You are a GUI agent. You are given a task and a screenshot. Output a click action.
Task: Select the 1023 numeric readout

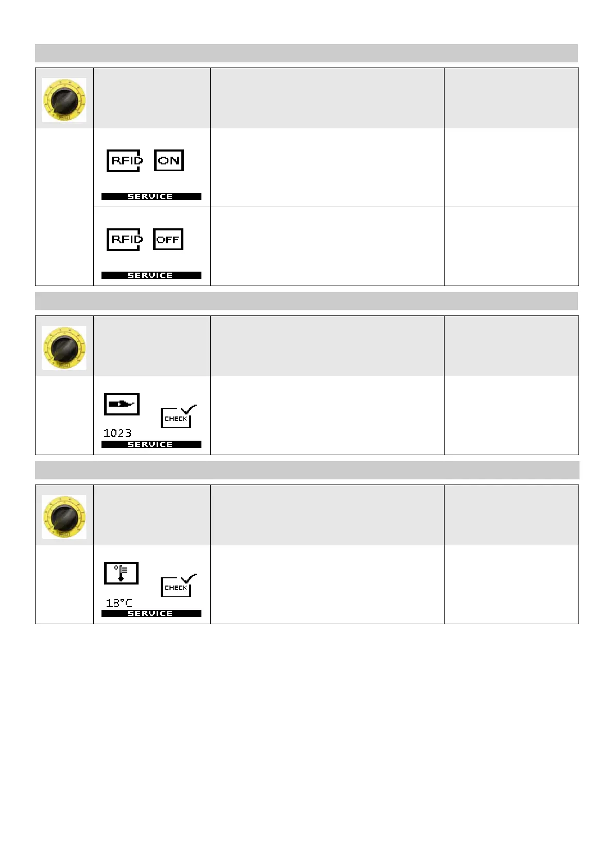point(117,433)
